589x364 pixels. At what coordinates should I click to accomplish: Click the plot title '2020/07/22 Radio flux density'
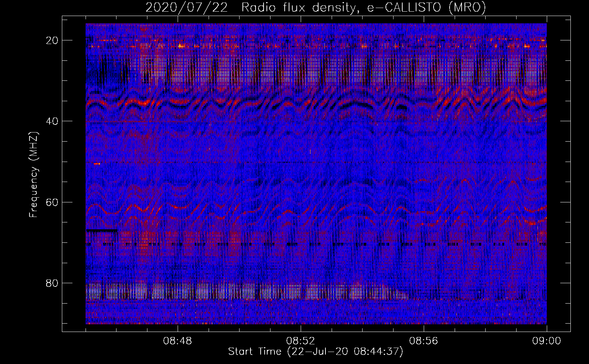pos(316,7)
